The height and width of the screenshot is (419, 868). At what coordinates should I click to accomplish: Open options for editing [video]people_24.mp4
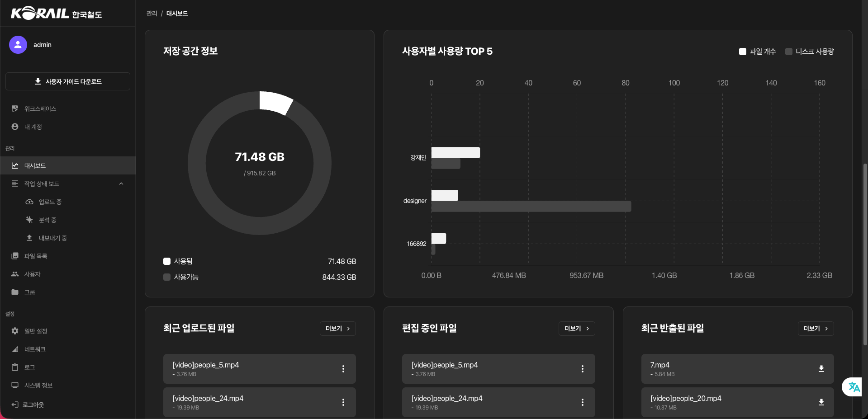pyautogui.click(x=582, y=402)
